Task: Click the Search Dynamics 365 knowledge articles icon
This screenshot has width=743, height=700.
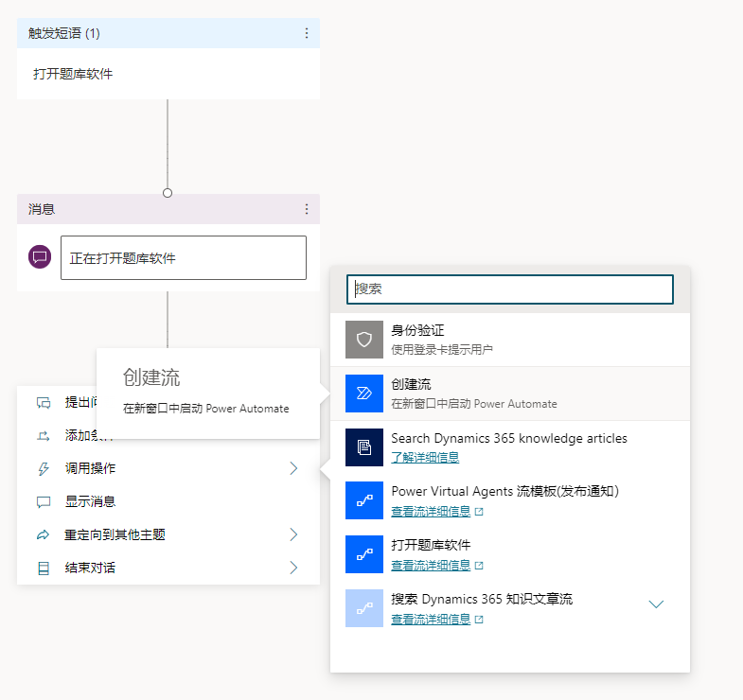Action: point(363,447)
